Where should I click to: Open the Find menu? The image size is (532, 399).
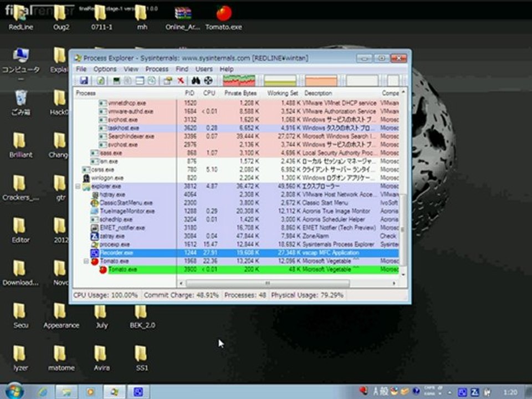(x=182, y=69)
